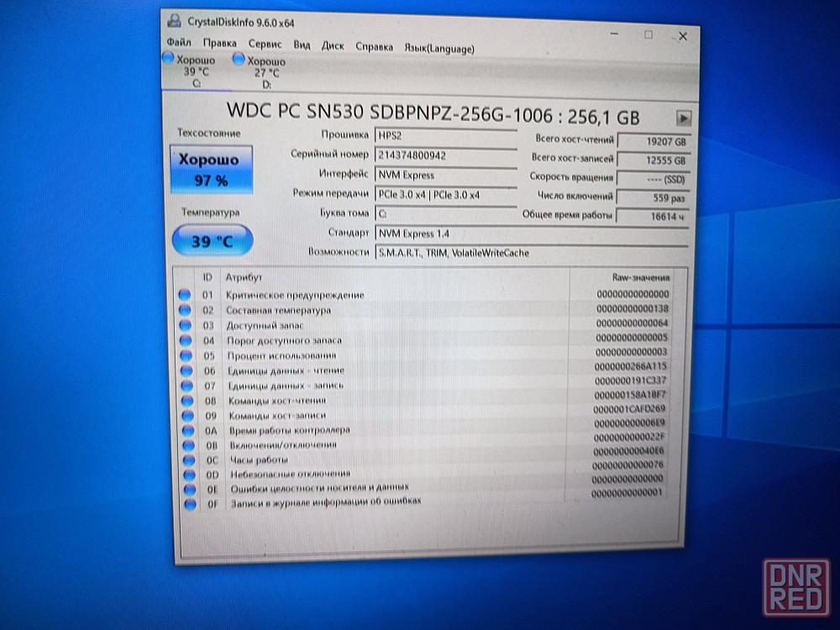Image resolution: width=840 pixels, height=630 pixels.
Task: Click total host writes value 12555 GB
Action: point(654,160)
